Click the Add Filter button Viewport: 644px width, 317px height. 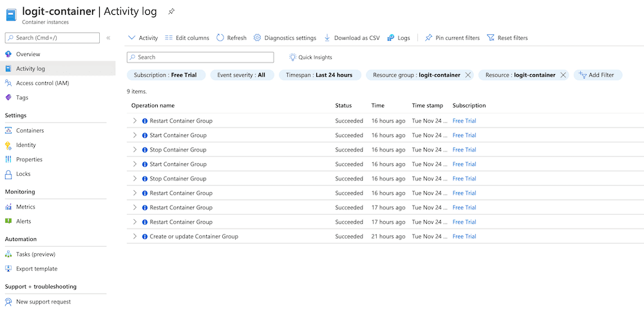(x=597, y=75)
